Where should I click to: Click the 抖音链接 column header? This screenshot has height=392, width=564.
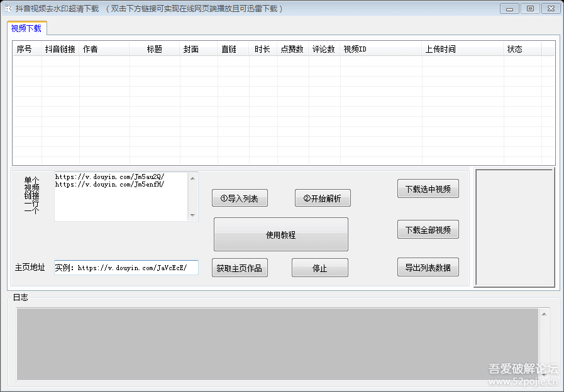(60, 49)
